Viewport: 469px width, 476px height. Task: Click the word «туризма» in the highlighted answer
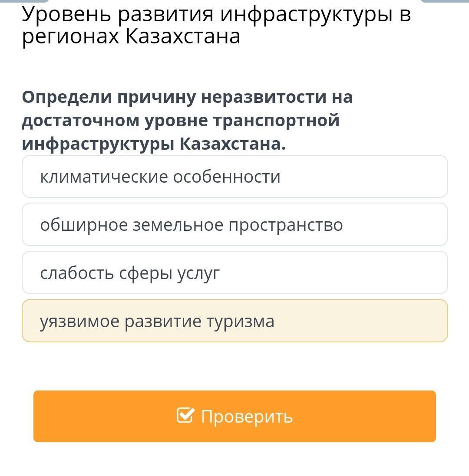coord(240,322)
